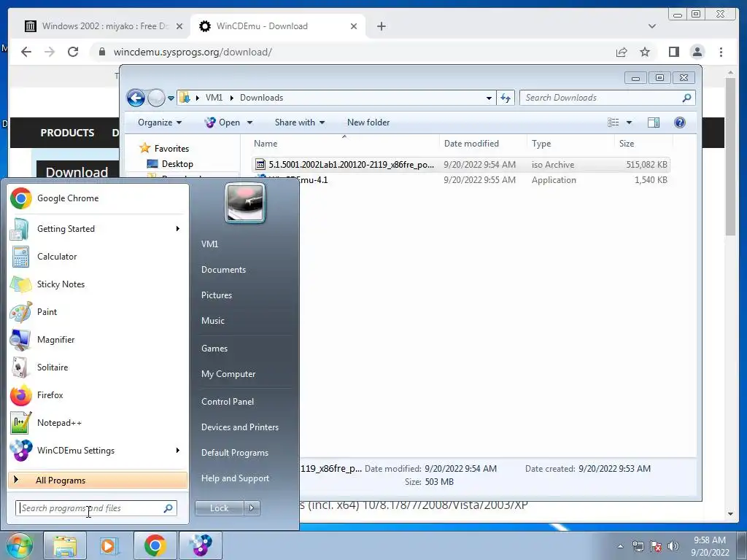Viewport: 747px width, 560px height.
Task: Click Action Center flag tray icon
Action: [x=656, y=546]
